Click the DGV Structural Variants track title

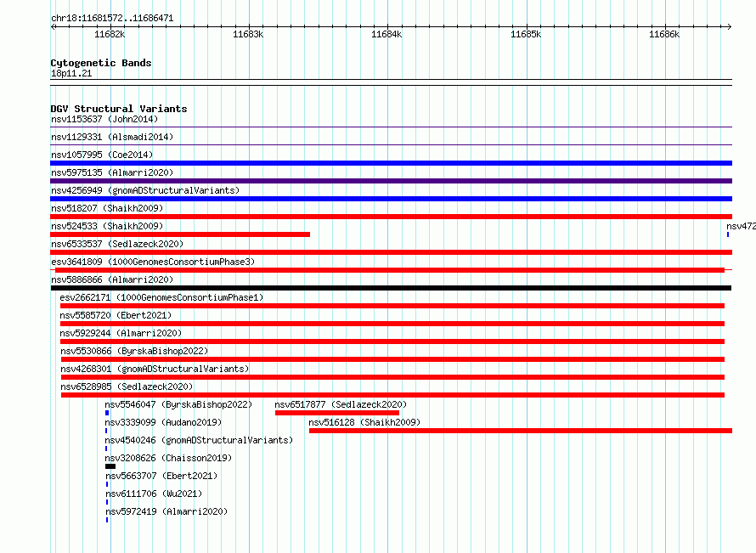pyautogui.click(x=119, y=109)
